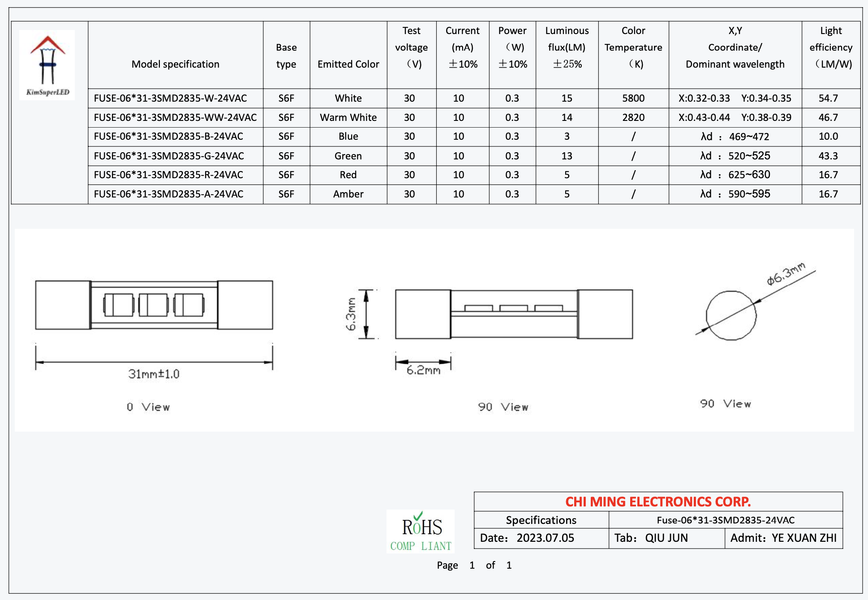Expand the Color Temperature column header
868x600 pixels.
coord(633,47)
